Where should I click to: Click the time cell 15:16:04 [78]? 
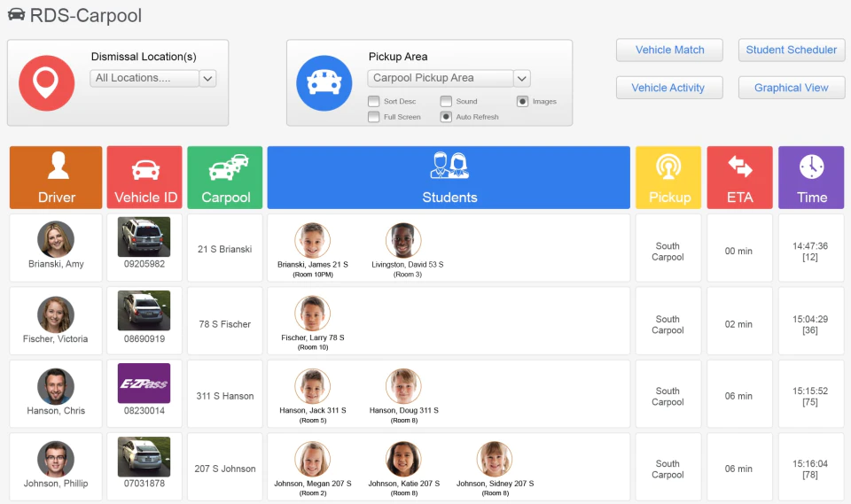(x=811, y=469)
